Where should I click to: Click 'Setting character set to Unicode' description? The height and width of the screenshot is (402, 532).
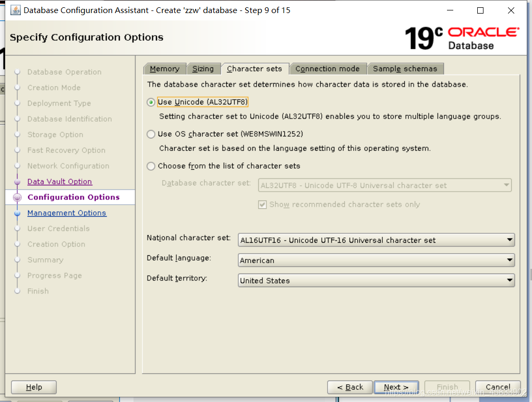330,116
